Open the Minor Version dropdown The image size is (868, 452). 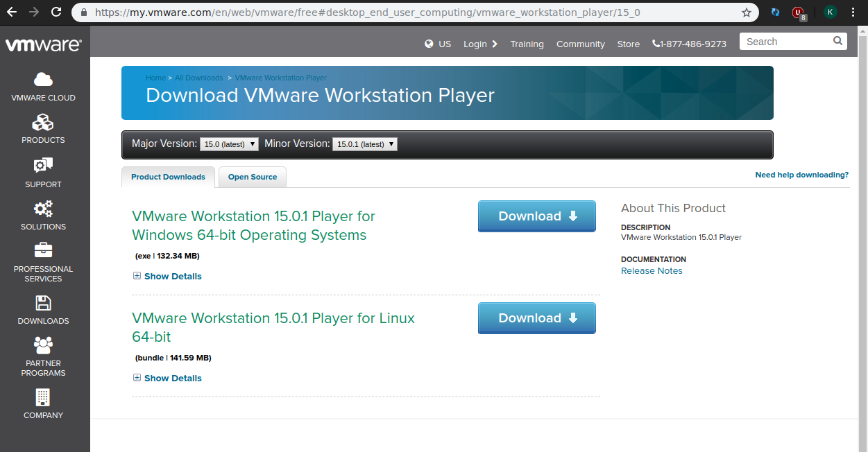point(365,144)
